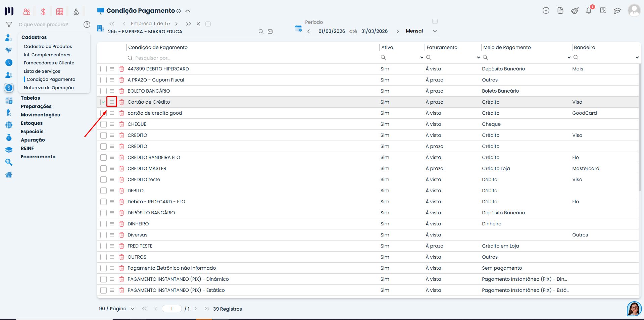Viewport: 644px width, 320px height.
Task: Delete the BOLETO BANCÁRIO row via trash icon
Action: click(x=121, y=91)
